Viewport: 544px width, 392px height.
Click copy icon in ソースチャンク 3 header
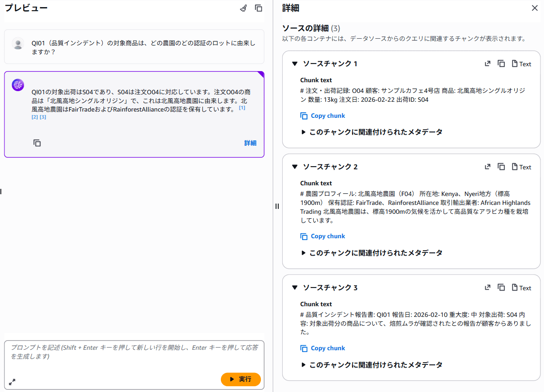[x=501, y=288]
